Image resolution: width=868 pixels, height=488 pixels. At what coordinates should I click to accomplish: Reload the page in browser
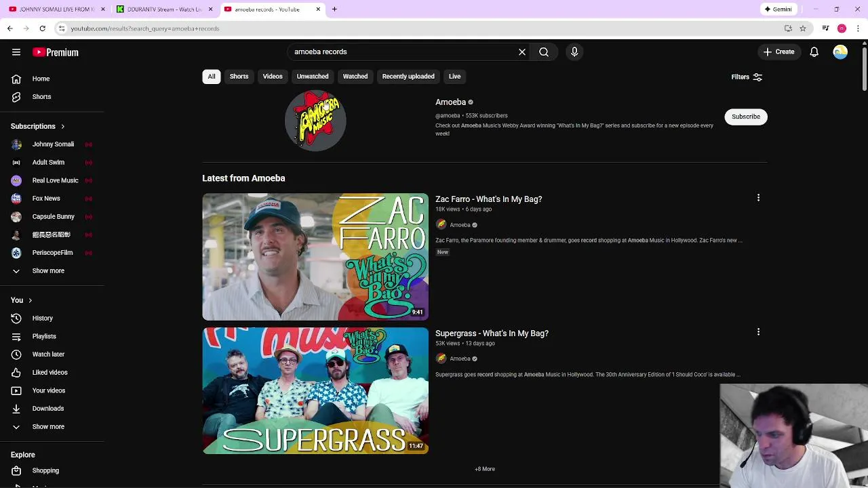[x=42, y=28]
